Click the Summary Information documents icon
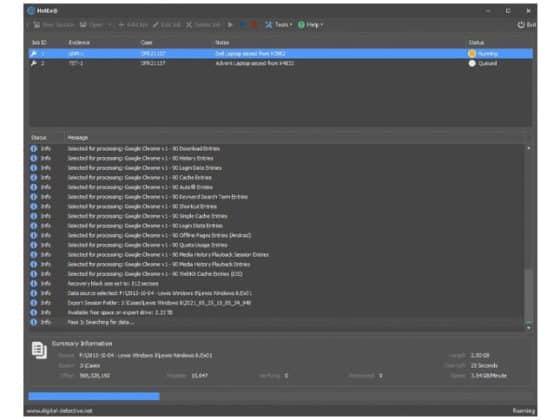 pos(39,350)
